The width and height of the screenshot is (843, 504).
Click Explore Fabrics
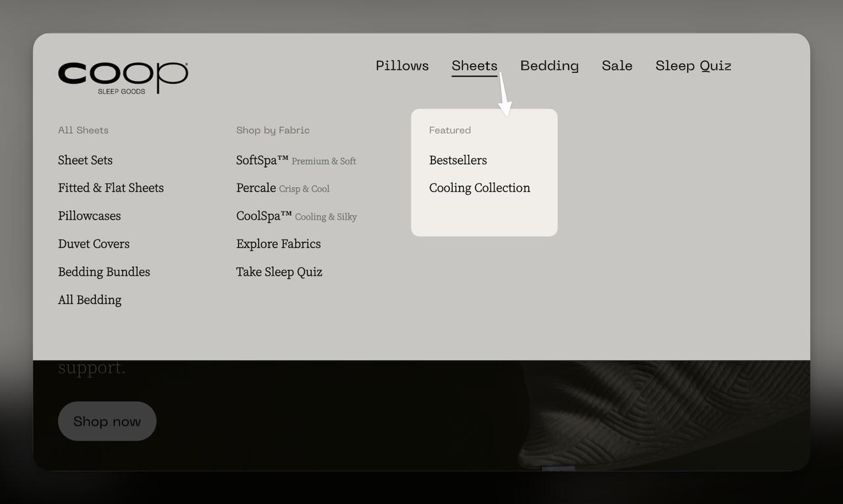click(x=278, y=243)
